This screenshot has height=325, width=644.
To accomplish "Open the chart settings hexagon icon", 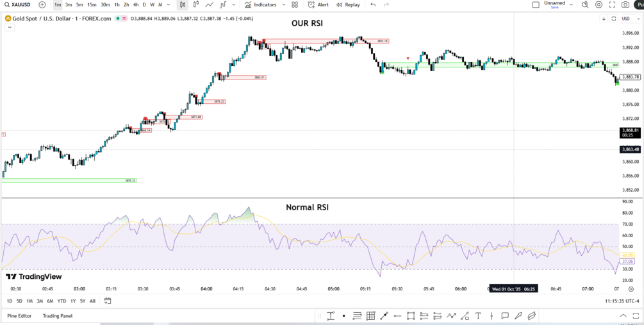I will 599,5.
